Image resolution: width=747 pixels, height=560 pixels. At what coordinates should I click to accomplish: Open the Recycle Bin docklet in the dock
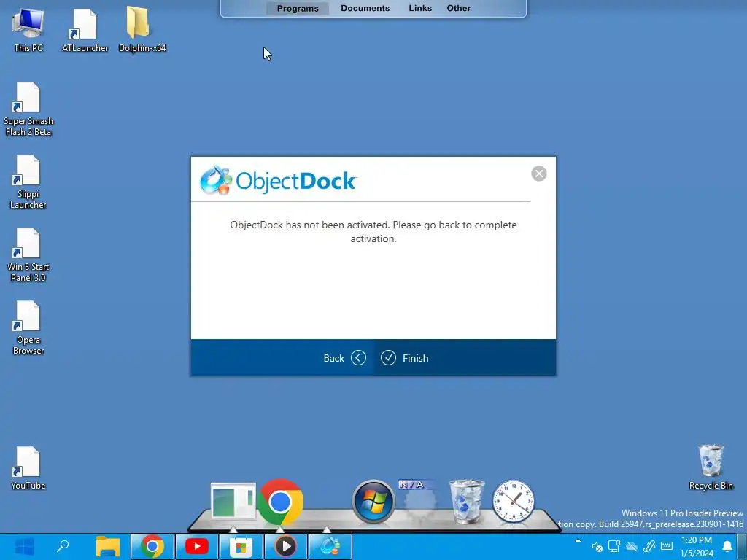tap(466, 502)
